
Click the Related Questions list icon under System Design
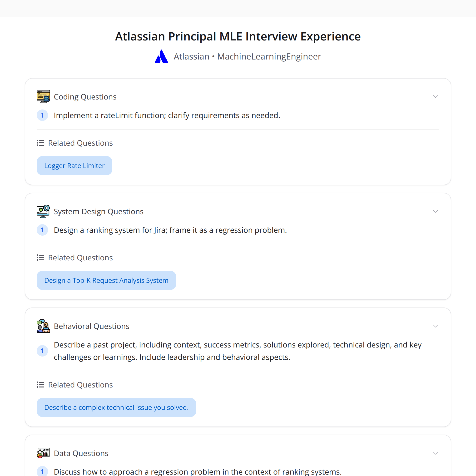tap(40, 258)
